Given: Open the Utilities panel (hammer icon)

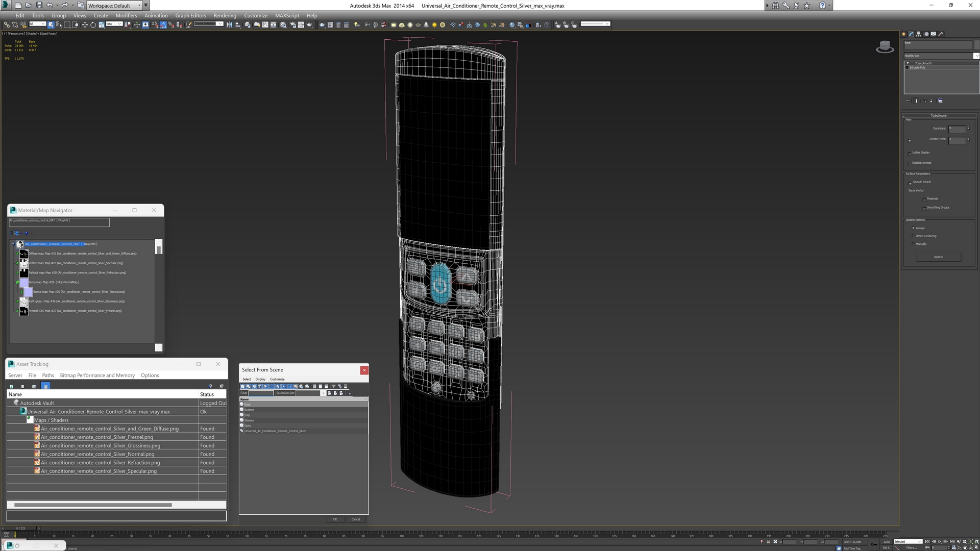Looking at the screenshot, I should click(x=941, y=34).
